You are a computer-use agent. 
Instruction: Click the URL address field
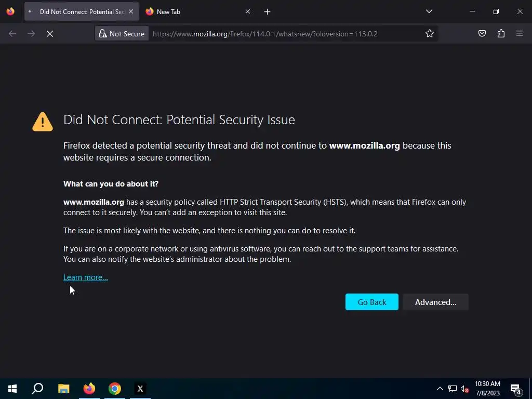point(281,34)
